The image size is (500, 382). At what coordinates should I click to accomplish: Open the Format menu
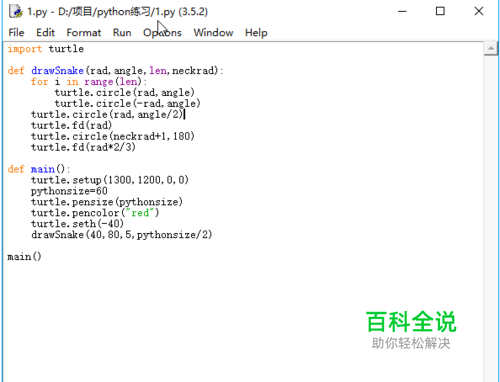84,33
